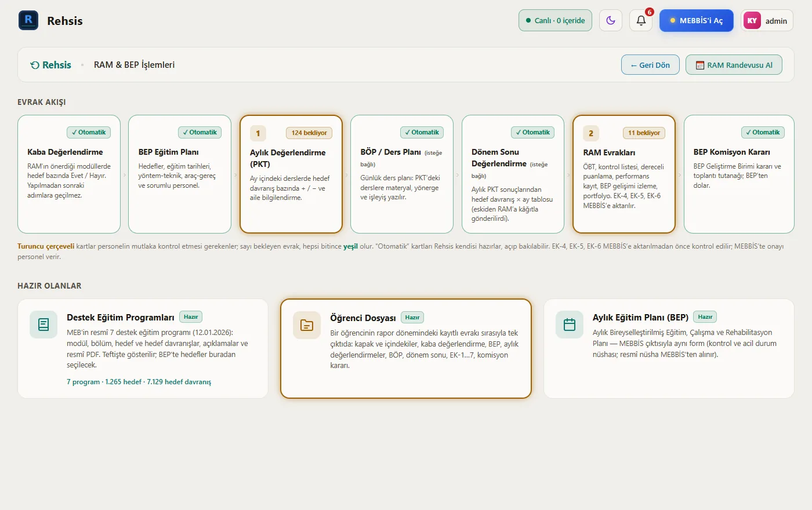Click the 124 bekliyor badge
Viewport: 812px width, 510px height.
pyautogui.click(x=309, y=133)
